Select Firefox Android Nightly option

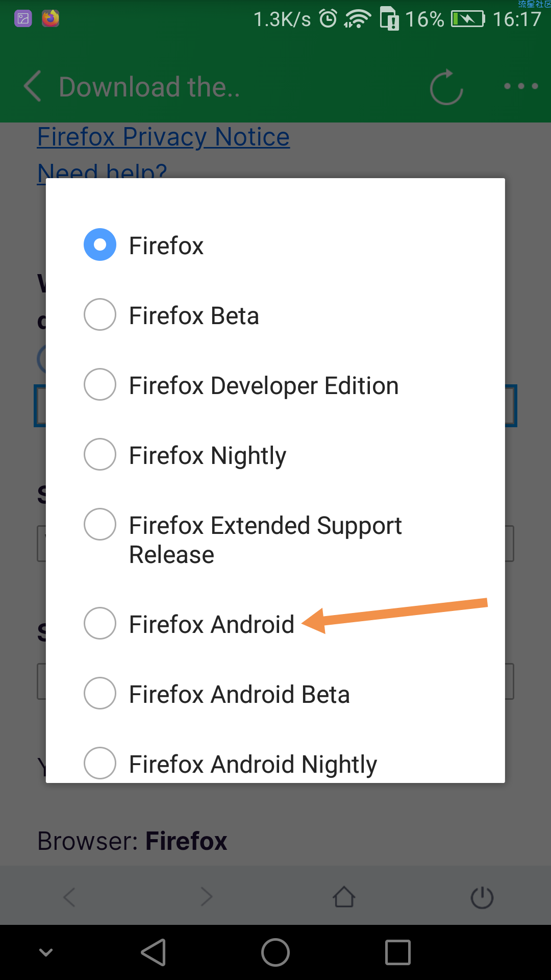(x=100, y=764)
